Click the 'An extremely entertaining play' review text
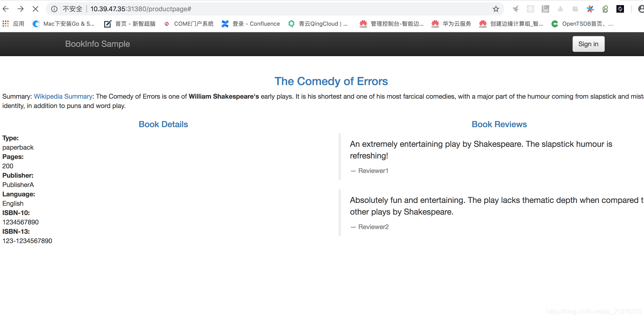 pos(481,150)
